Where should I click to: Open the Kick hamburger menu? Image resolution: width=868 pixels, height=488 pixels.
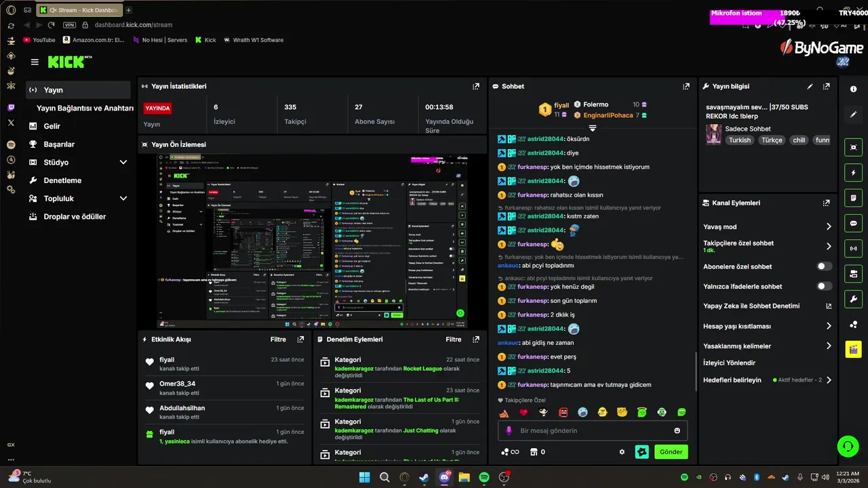(x=35, y=62)
